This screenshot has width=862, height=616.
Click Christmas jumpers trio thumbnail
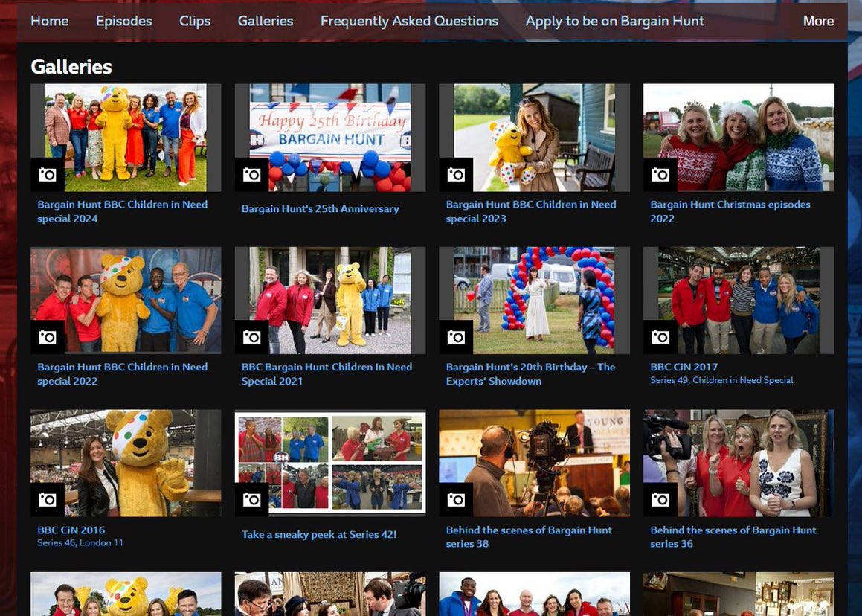739,138
